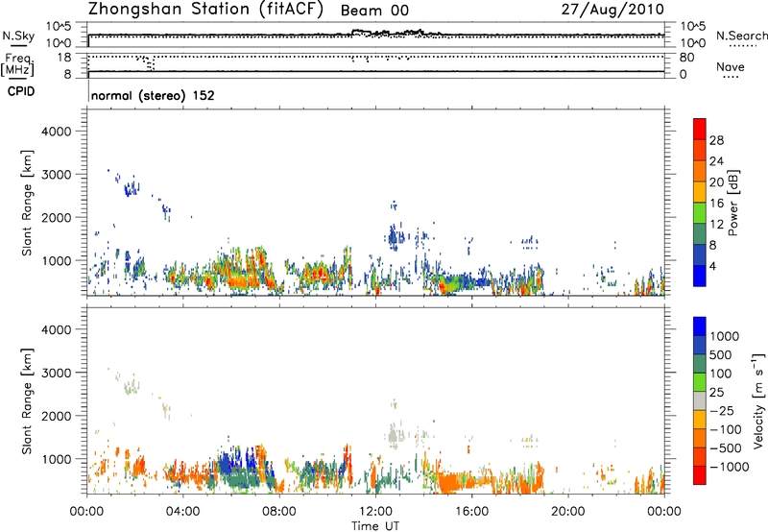Click the '16:00' time tick label
Viewport: 768px width, 532px height.
471,512
